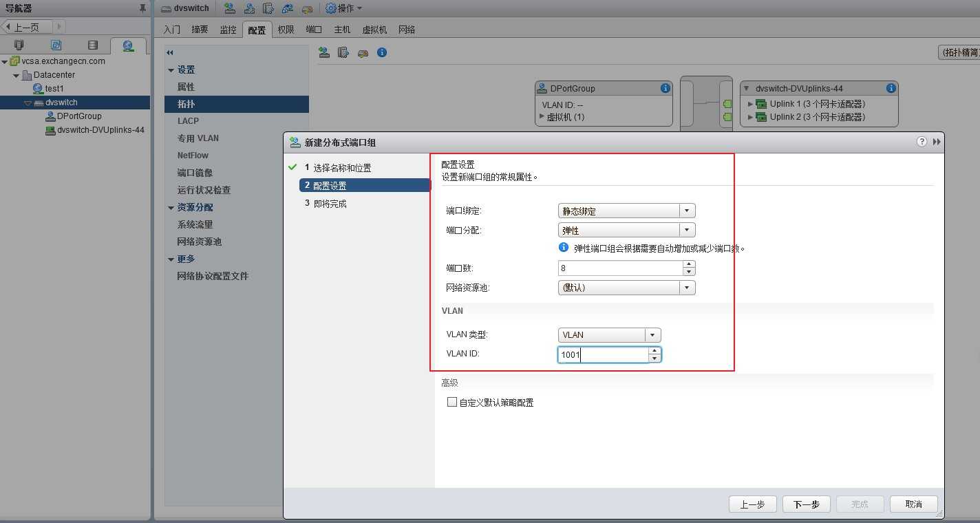This screenshot has height=523, width=980.
Task: Decrease VLAN ID with down arrow
Action: click(x=654, y=358)
